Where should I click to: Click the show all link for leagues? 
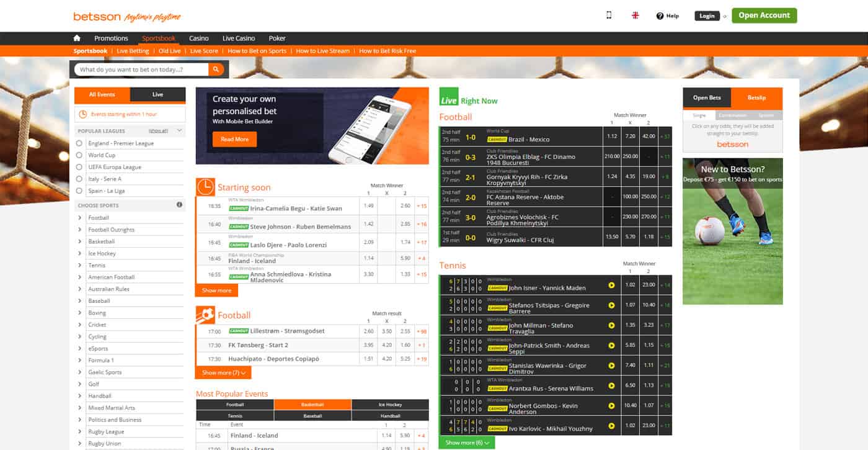[158, 131]
